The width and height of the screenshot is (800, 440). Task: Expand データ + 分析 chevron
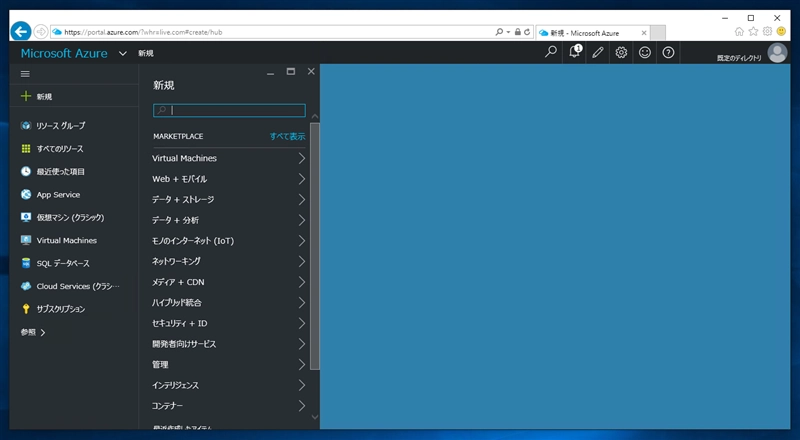tap(302, 220)
